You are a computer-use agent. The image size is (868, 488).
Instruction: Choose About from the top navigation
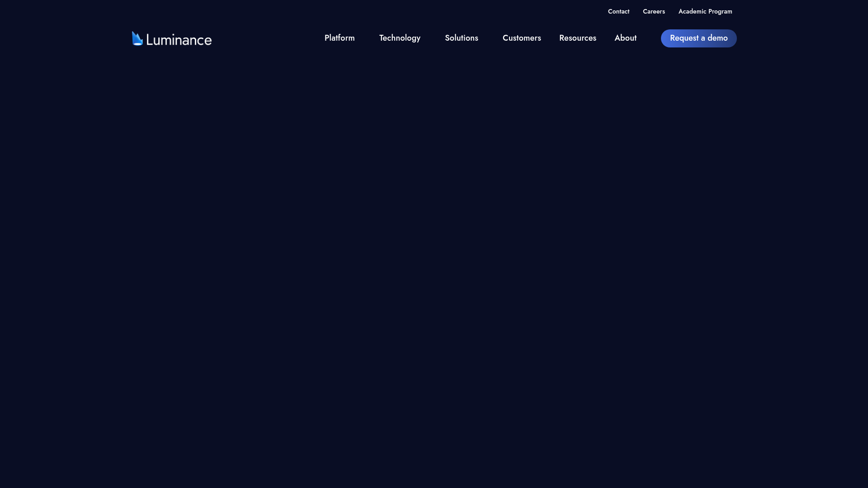click(625, 38)
